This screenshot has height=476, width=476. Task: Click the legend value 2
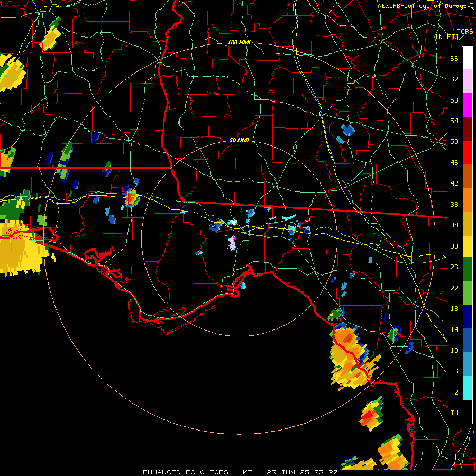point(456,392)
